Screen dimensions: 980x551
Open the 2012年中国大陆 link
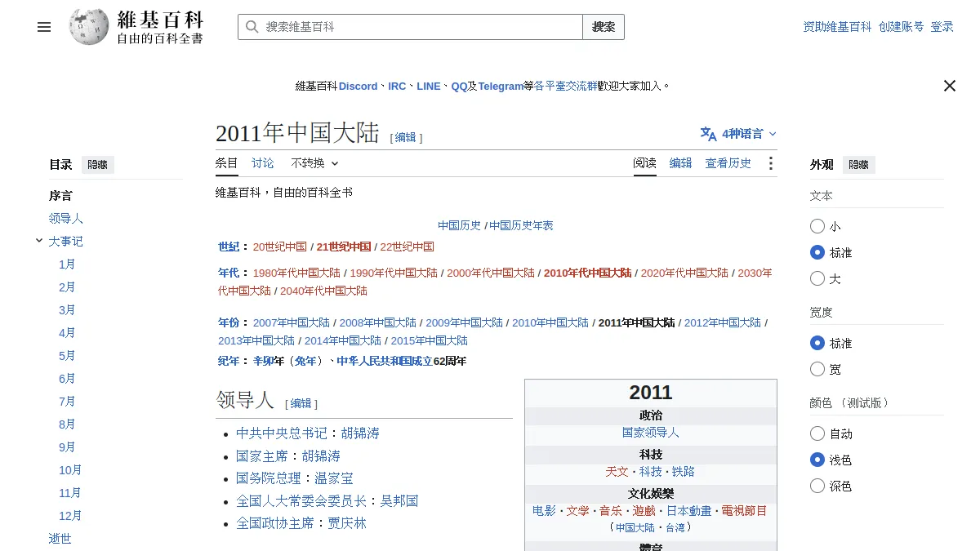tap(723, 322)
